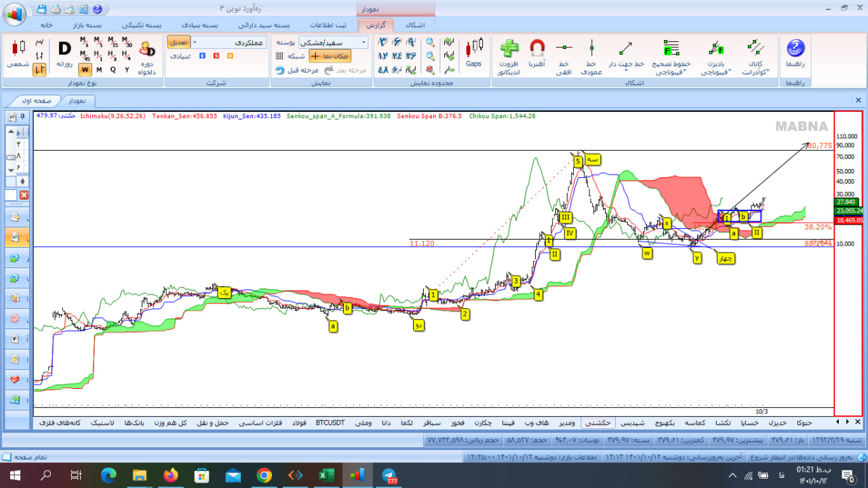Switch to line chart type icon
Image resolution: width=868 pixels, height=488 pixels.
tap(39, 43)
